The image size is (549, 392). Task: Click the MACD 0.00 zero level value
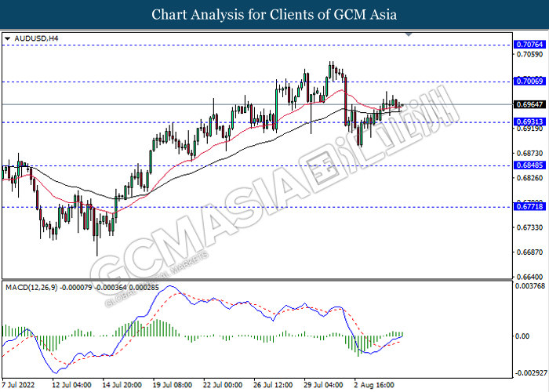point(522,336)
